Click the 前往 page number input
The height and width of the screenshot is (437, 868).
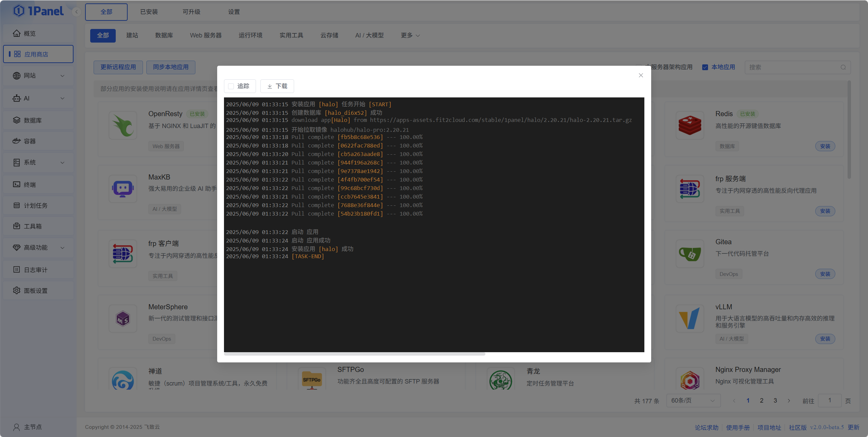click(x=830, y=401)
